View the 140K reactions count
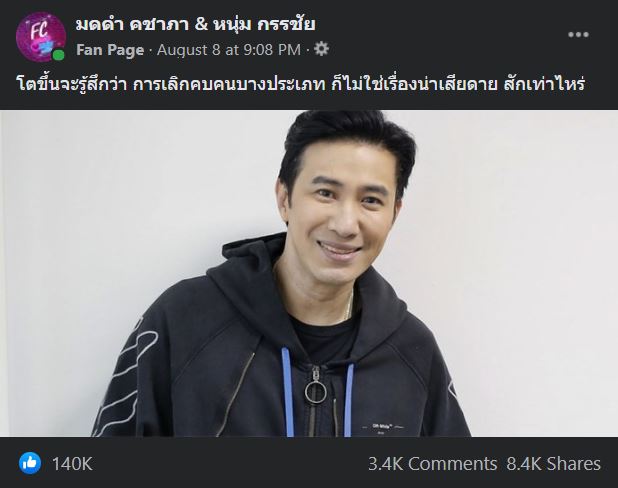Screen dimensions: 618x488 (x=72, y=464)
